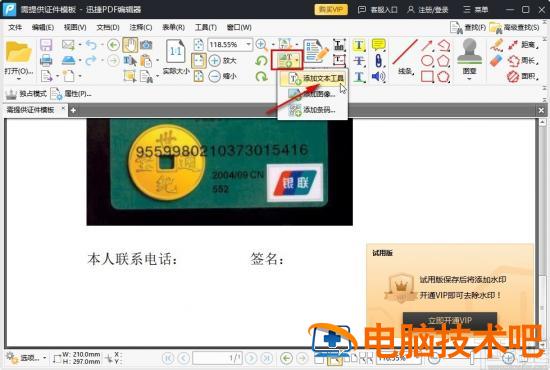The image size is (550, 370).
Task: Select the eraser tool
Action: pos(496,61)
